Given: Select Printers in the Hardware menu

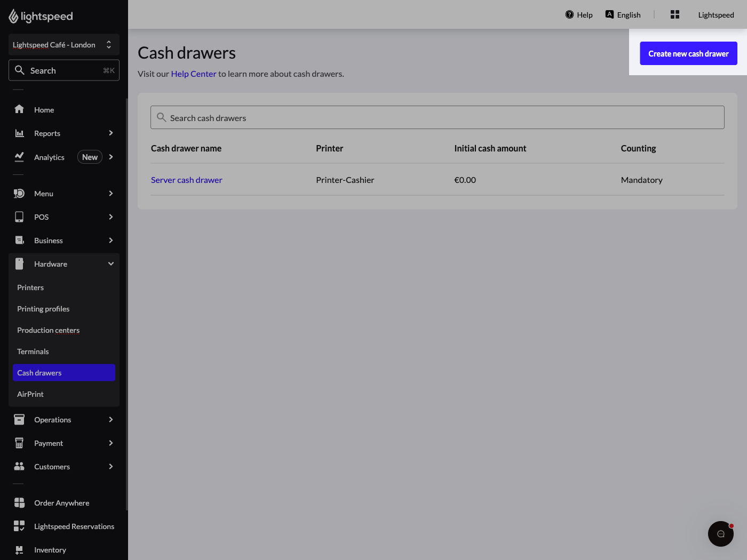Looking at the screenshot, I should (x=30, y=287).
